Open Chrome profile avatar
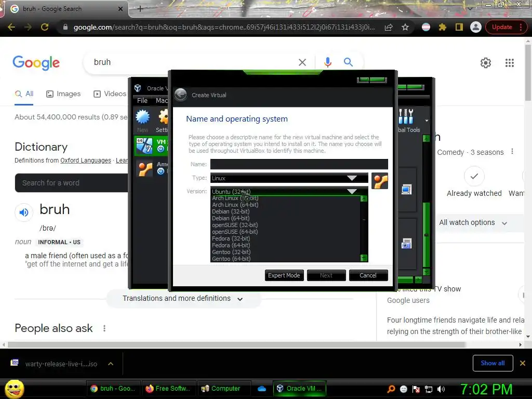This screenshot has width=532, height=399. (476, 27)
